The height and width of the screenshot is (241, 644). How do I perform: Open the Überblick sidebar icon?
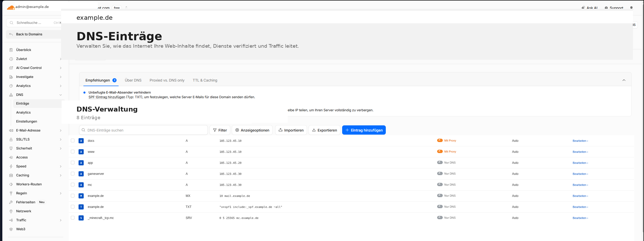tap(11, 50)
